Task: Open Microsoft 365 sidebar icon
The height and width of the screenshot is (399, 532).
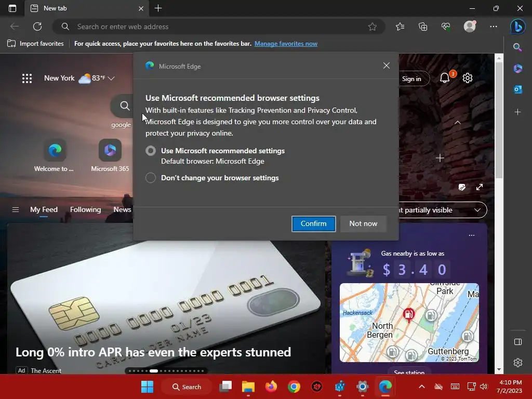Action: [518, 68]
